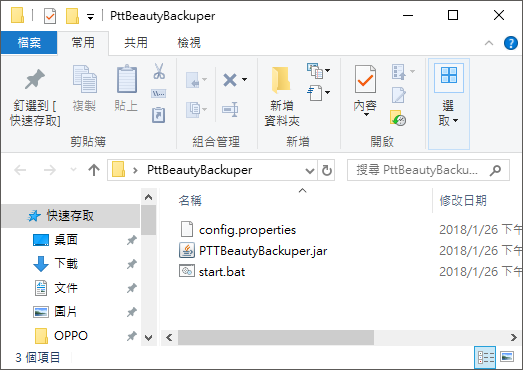Click the Cut scissors icon

click(x=159, y=71)
